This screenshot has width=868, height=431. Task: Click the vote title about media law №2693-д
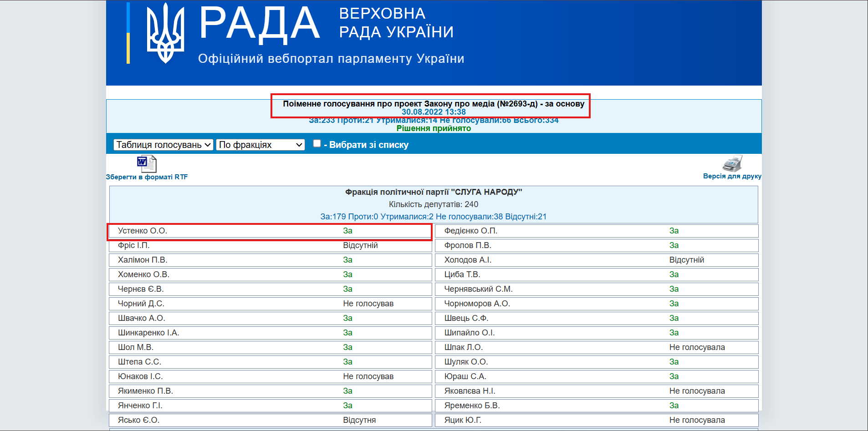click(434, 104)
